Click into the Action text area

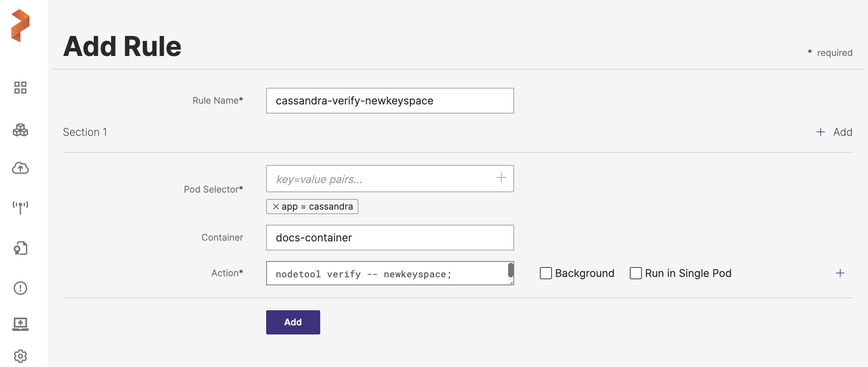tap(386, 274)
